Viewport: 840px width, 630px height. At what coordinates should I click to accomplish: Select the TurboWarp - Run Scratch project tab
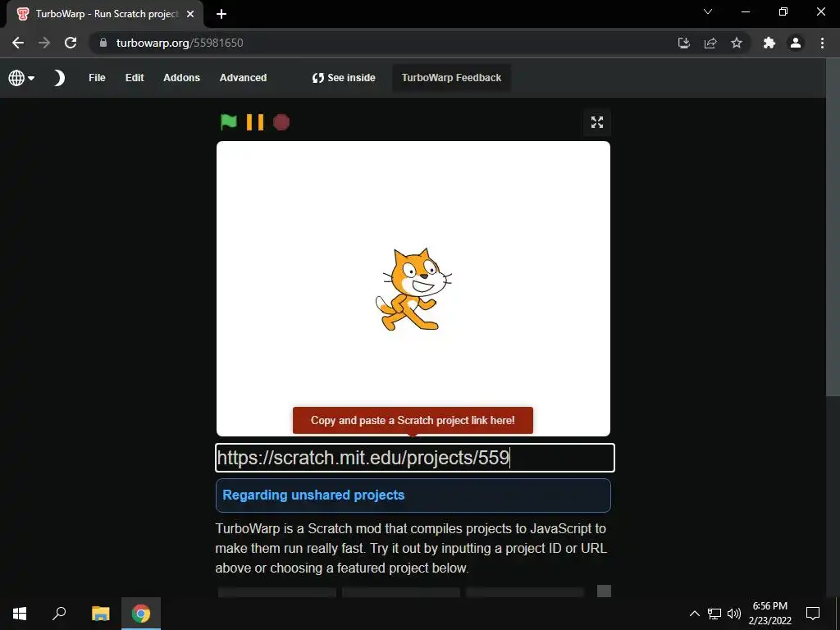pyautogui.click(x=105, y=15)
